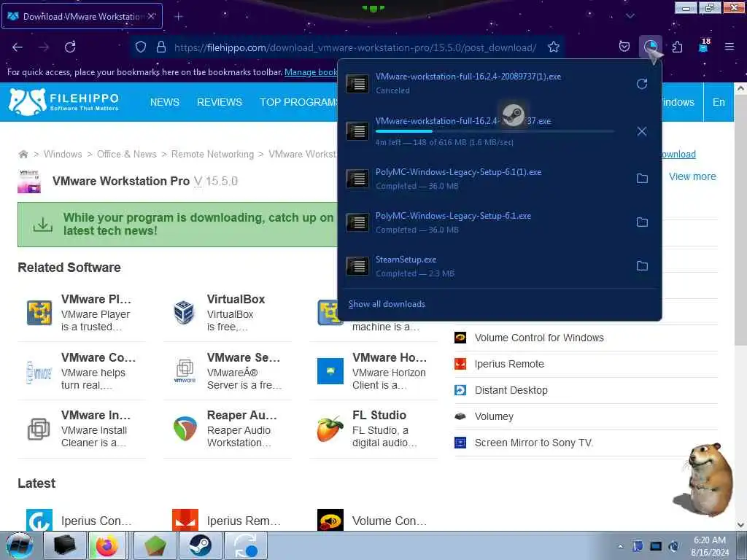Image resolution: width=747 pixels, height=560 pixels.
Task: Open the TOP PROGRAMS menu item
Action: click(298, 102)
